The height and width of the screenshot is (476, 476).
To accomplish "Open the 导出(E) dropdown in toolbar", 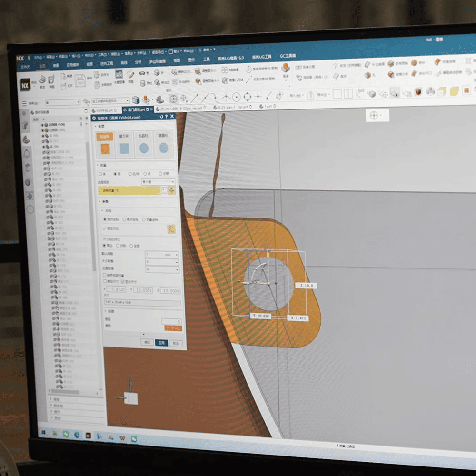I will [323, 94].
